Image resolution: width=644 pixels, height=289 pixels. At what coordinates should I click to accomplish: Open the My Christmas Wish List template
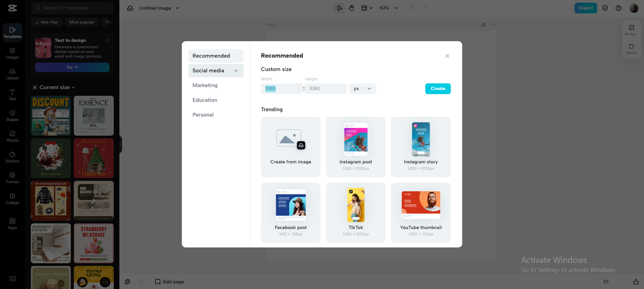(51, 201)
